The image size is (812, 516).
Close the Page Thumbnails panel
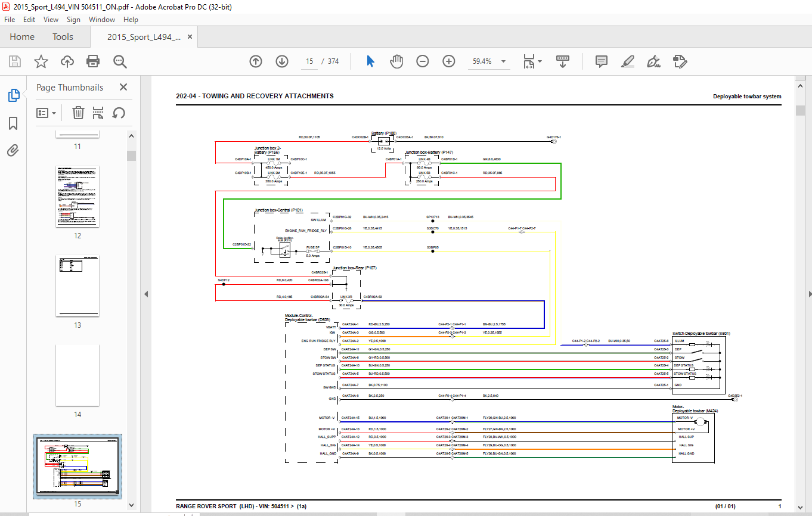[123, 87]
